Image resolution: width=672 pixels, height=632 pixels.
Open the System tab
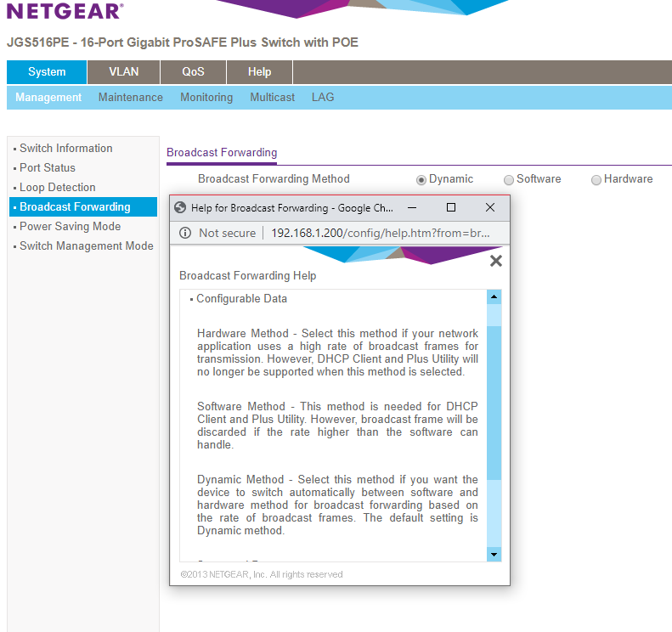click(47, 72)
